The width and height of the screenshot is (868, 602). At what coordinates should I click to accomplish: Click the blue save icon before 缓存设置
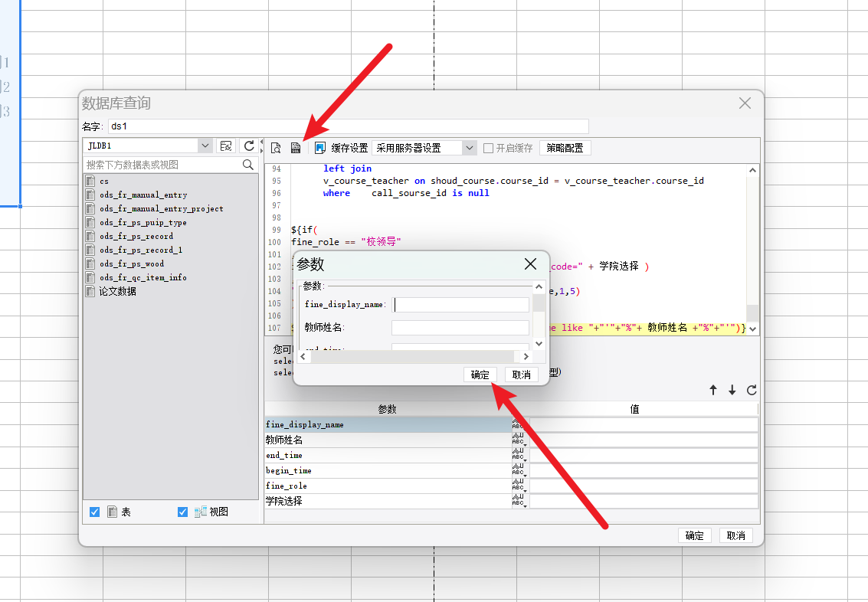[x=320, y=148]
